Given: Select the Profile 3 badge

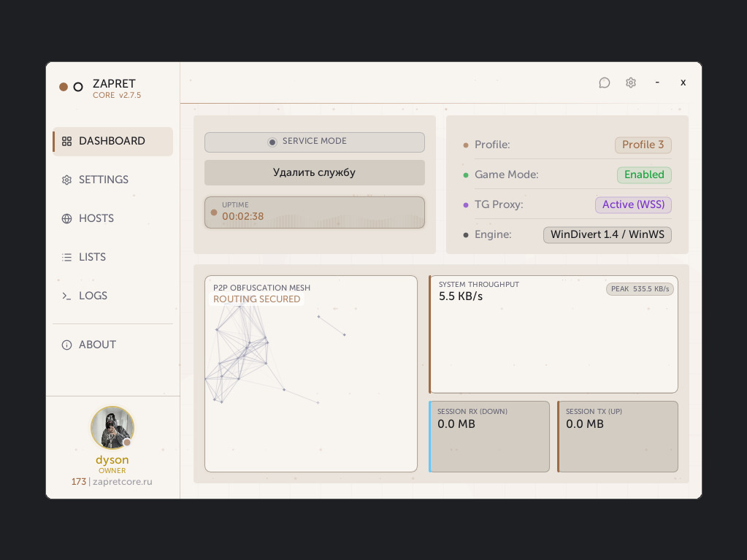Looking at the screenshot, I should pos(643,145).
